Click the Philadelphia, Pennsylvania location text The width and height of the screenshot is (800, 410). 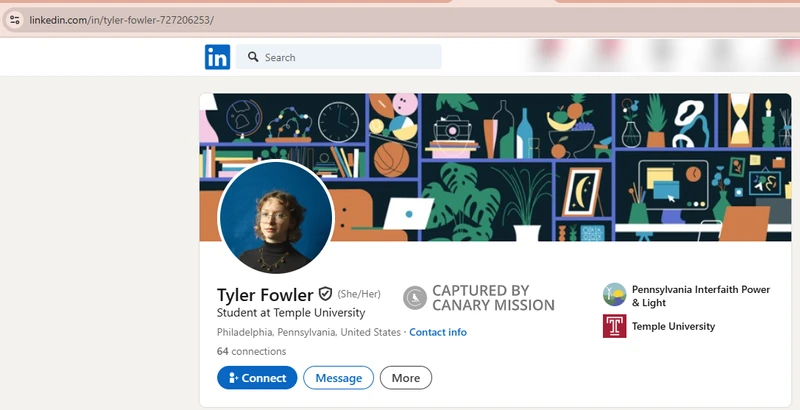pyautogui.click(x=309, y=332)
